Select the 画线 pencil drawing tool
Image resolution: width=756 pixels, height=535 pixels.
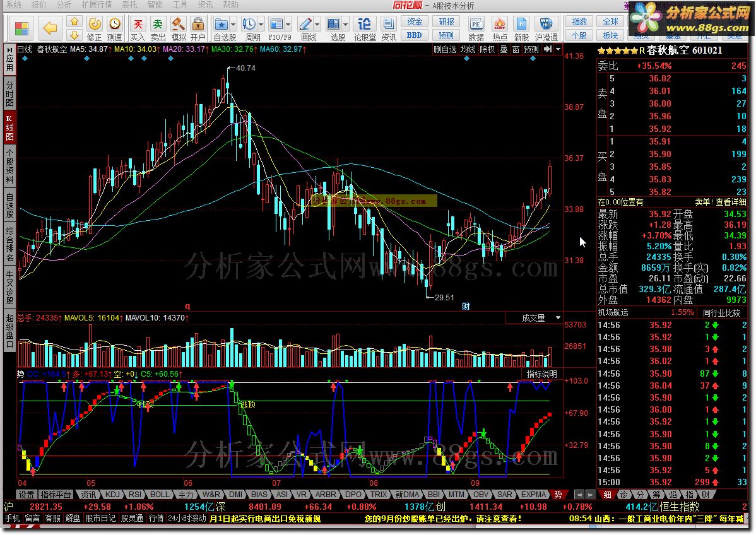pos(305,23)
